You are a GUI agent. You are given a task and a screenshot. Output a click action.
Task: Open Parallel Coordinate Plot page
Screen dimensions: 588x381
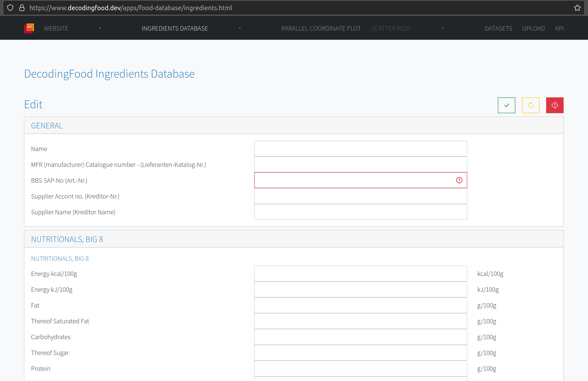(x=321, y=28)
